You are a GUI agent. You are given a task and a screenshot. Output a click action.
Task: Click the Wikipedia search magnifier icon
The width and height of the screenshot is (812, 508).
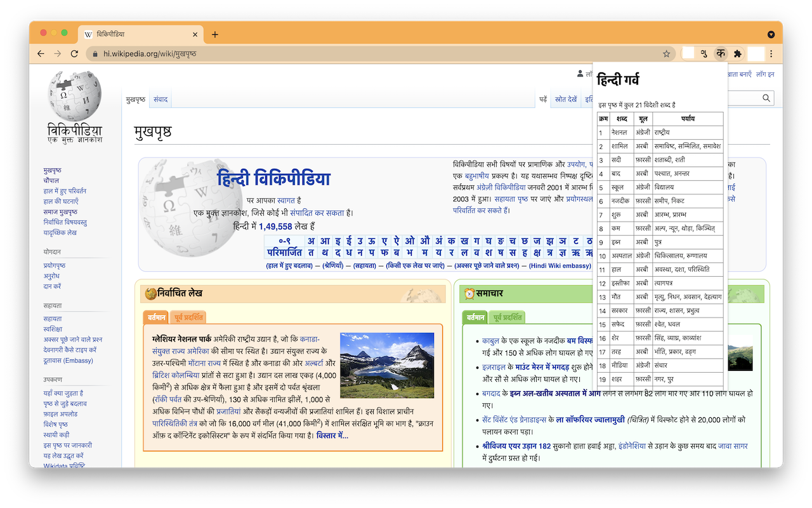766,98
